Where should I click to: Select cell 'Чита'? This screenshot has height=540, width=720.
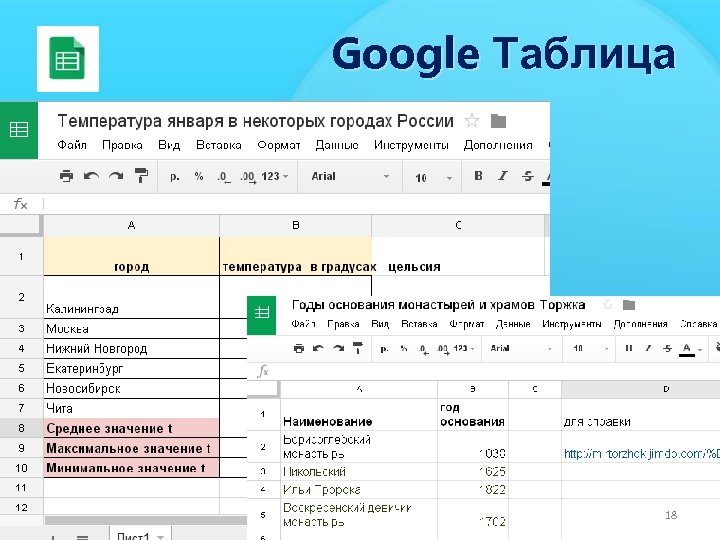(132, 408)
